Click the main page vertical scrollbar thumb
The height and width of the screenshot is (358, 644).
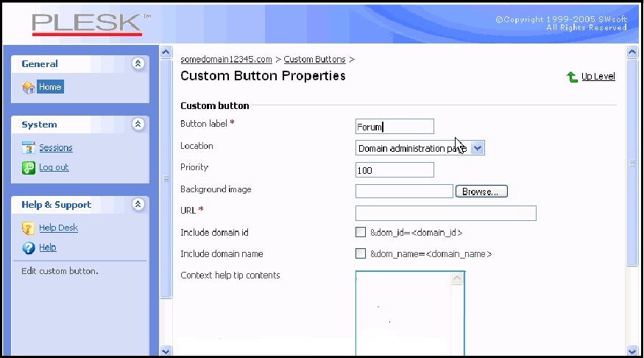tap(632, 163)
